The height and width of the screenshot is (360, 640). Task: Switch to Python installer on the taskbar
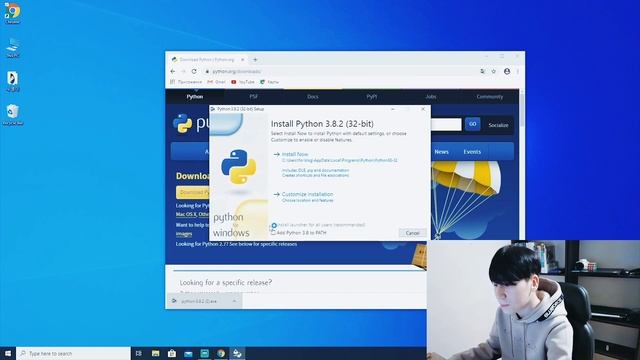pos(237,353)
